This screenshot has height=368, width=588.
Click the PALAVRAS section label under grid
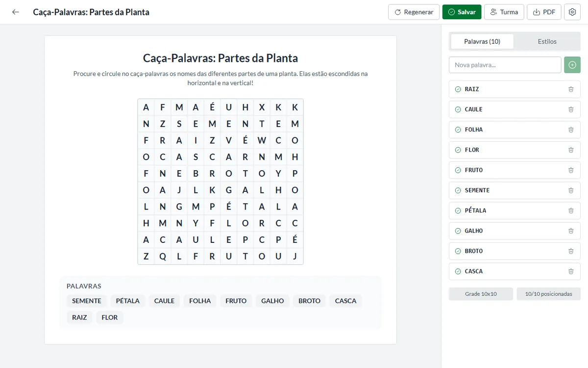click(84, 286)
